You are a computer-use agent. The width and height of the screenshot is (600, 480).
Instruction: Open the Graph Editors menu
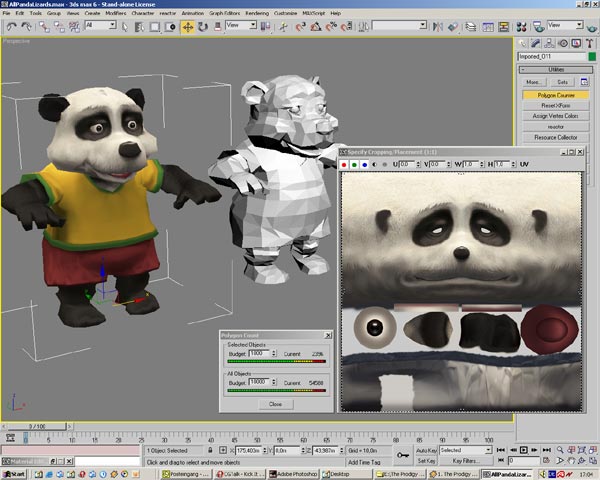[225, 13]
